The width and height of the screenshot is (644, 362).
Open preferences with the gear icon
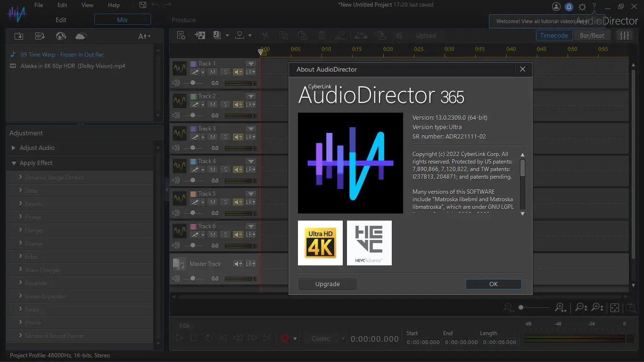pyautogui.click(x=582, y=7)
